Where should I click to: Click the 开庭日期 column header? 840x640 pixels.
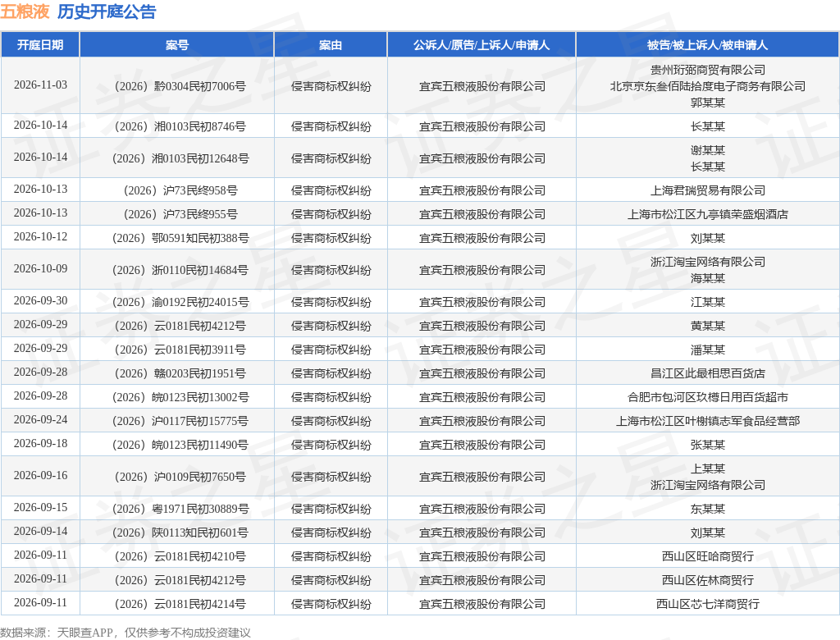pyautogui.click(x=40, y=45)
